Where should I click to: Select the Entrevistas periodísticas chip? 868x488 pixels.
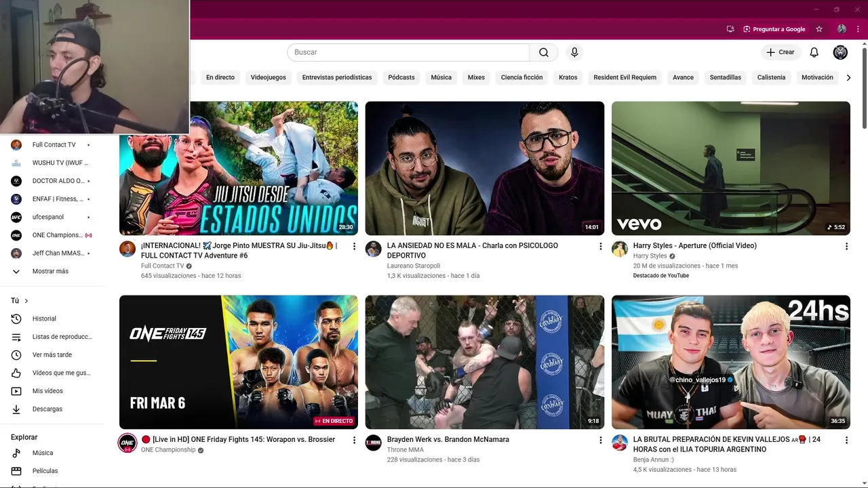coord(337,77)
